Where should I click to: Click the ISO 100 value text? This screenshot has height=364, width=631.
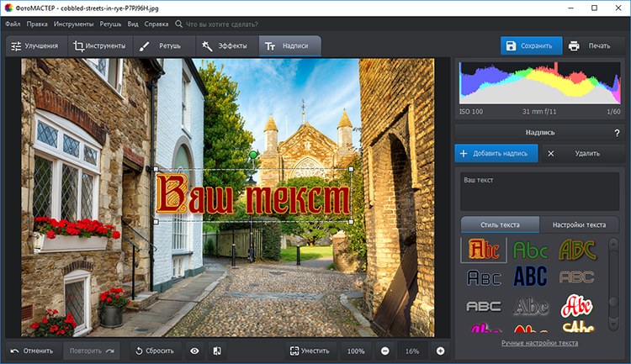(471, 112)
